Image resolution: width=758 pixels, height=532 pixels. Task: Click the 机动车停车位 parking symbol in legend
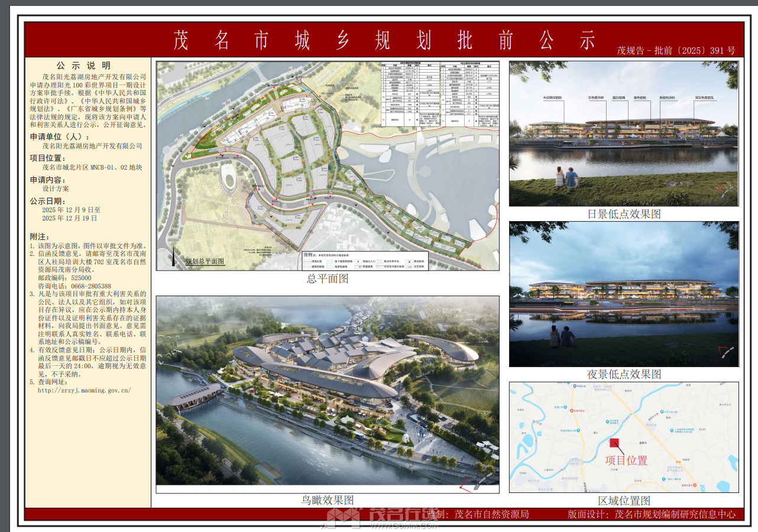(x=379, y=261)
